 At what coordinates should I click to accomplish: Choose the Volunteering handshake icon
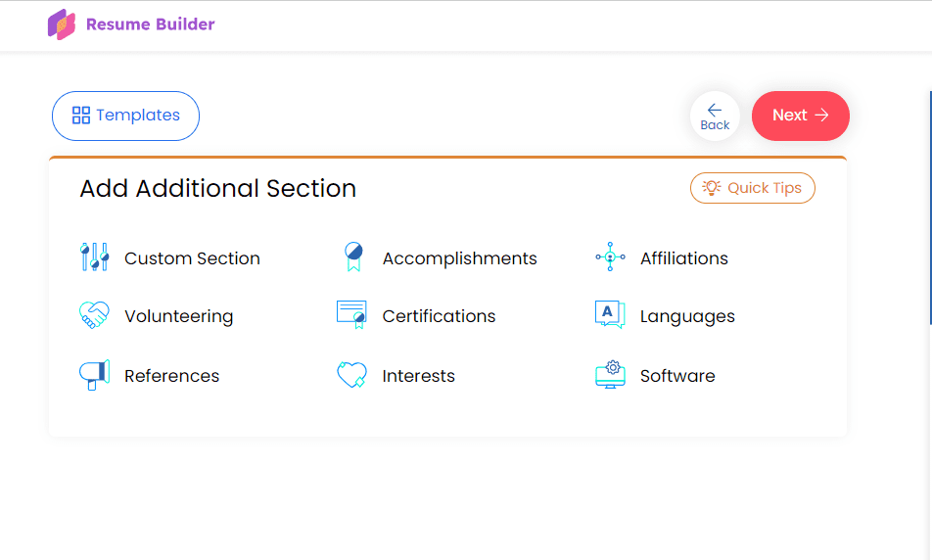[94, 315]
